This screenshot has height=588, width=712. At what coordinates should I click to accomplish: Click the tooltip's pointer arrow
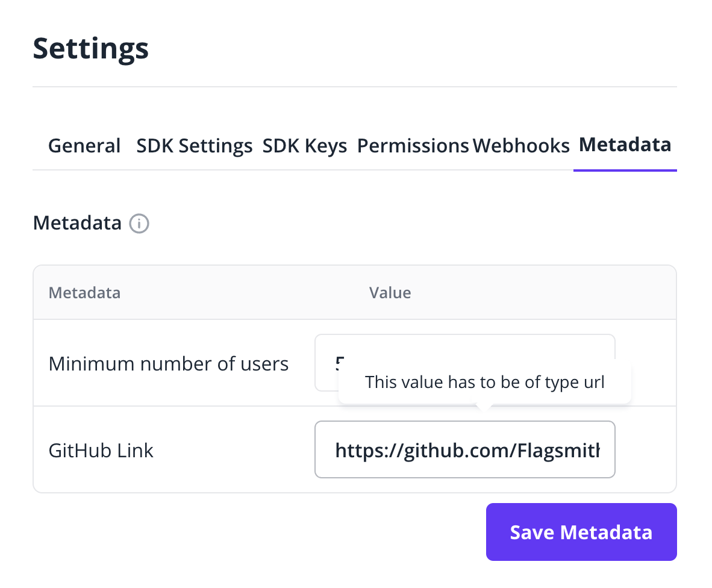point(484,407)
